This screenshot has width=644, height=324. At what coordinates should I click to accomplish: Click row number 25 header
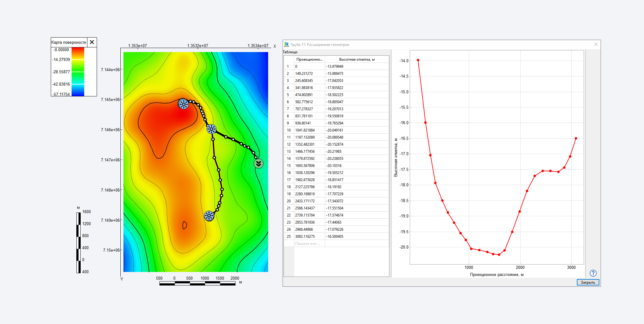click(x=289, y=237)
